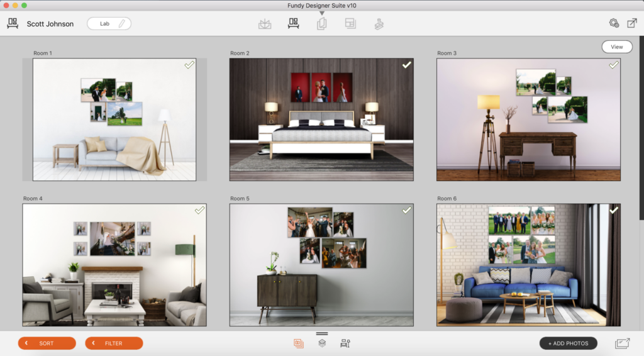Toggle the Room 6 checkmark

614,210
